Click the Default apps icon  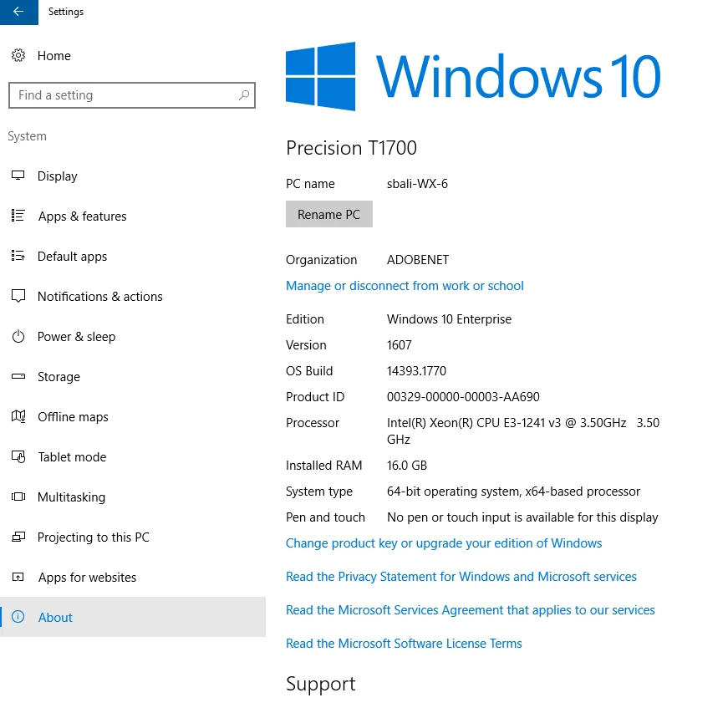tap(18, 256)
